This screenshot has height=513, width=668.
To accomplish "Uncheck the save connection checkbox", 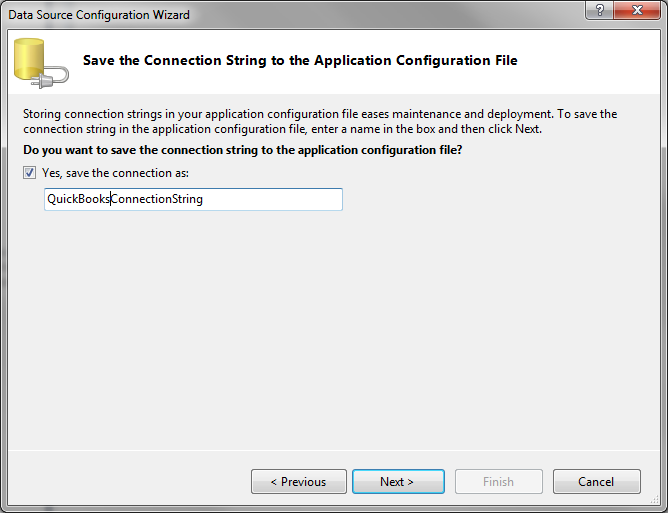I will coord(30,173).
